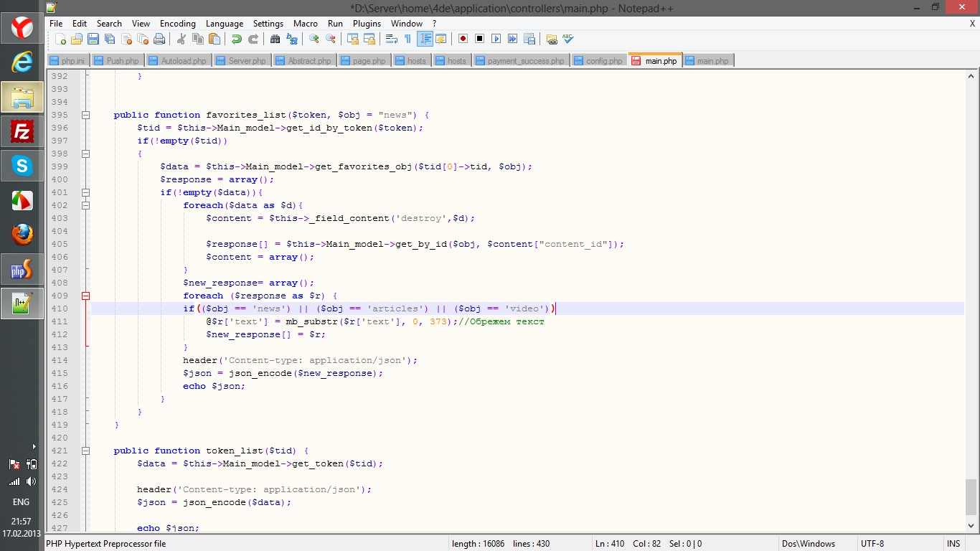Collapse the foreach $response fold on line 409
Image resolution: width=980 pixels, height=551 pixels.
(x=85, y=296)
